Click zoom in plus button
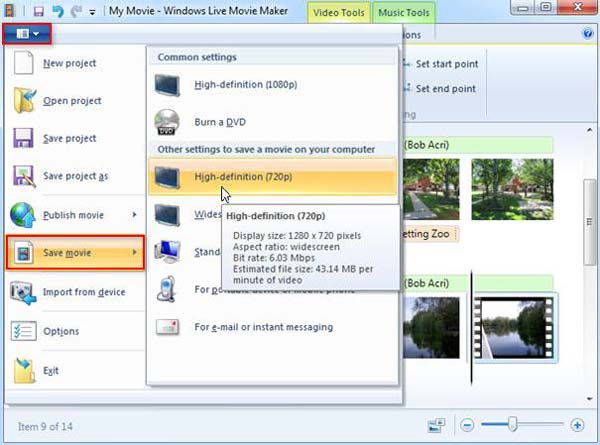The height and width of the screenshot is (445, 600). (x=577, y=425)
